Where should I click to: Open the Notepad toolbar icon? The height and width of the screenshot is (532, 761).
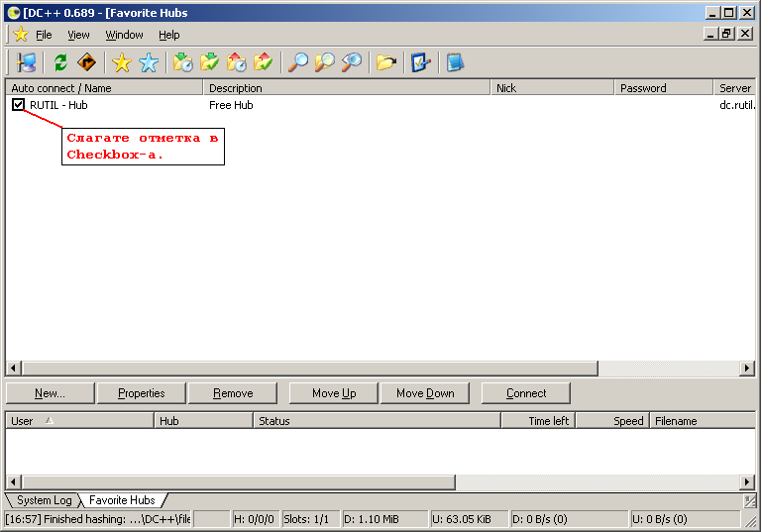[455, 62]
